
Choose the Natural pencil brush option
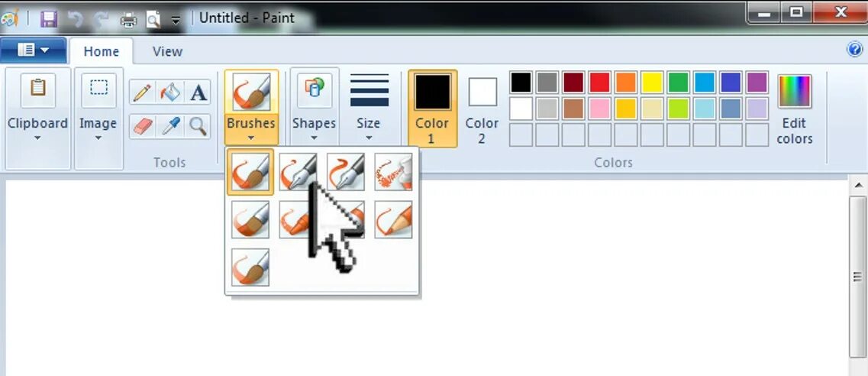393,219
